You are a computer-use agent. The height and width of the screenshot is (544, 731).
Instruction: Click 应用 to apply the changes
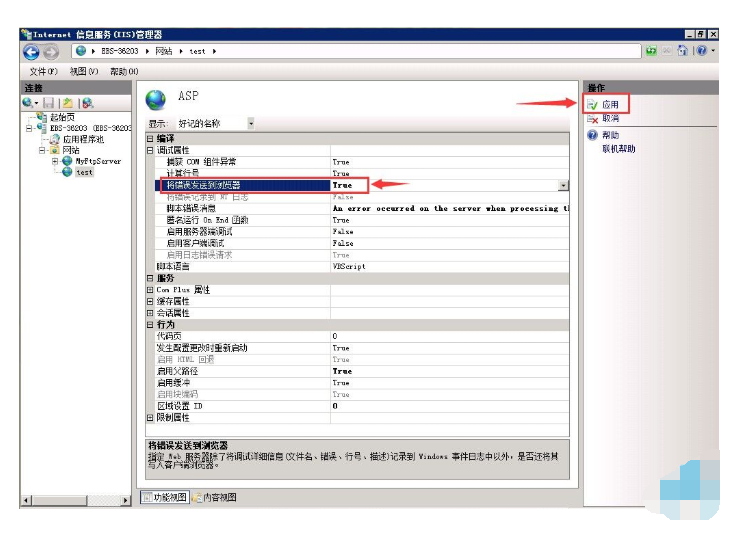point(610,104)
